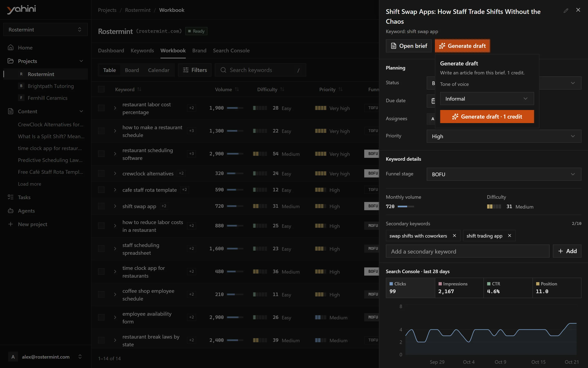Click the New project plus icon
The image size is (588, 368).
(x=10, y=224)
